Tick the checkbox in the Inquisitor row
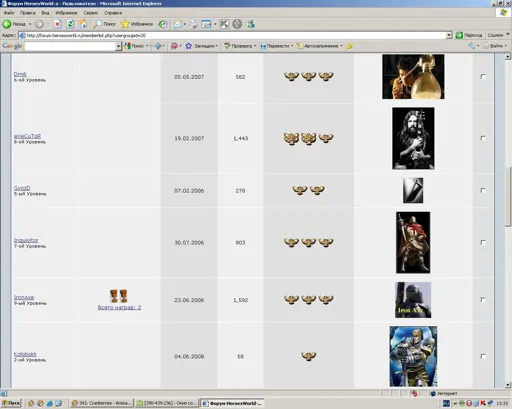This screenshot has width=512, height=409. (x=483, y=242)
